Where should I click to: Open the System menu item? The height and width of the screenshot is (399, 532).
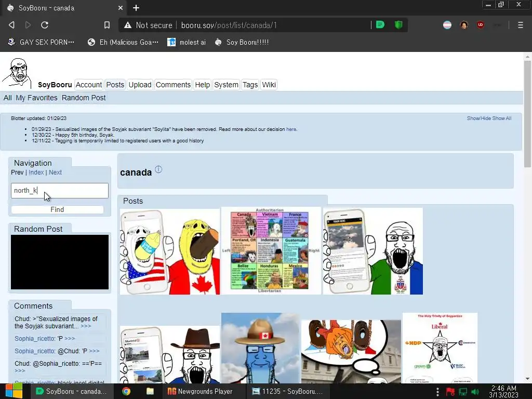click(226, 85)
